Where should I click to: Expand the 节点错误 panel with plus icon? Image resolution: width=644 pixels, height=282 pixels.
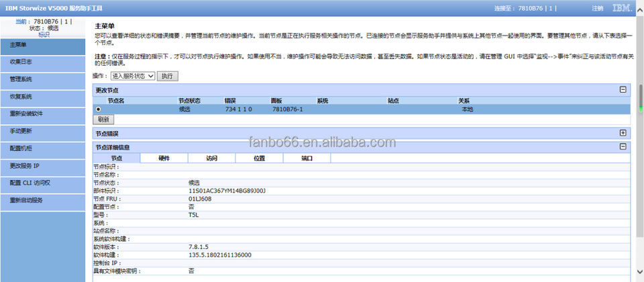(623, 133)
